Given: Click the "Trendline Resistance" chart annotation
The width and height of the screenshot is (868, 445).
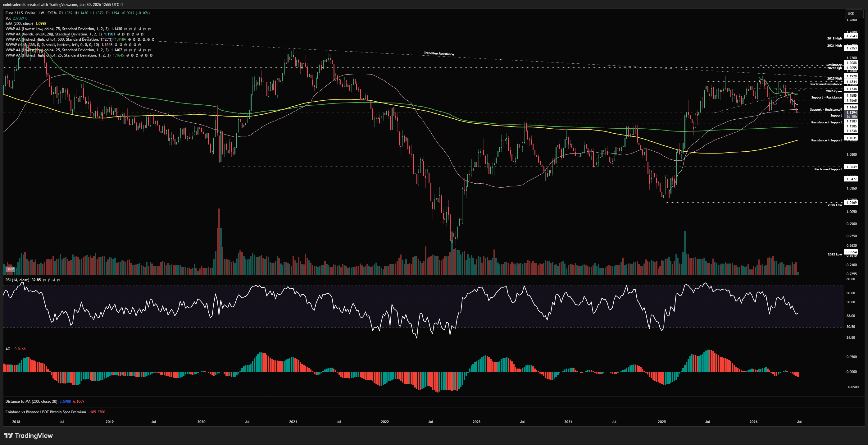Looking at the screenshot, I should (439, 53).
